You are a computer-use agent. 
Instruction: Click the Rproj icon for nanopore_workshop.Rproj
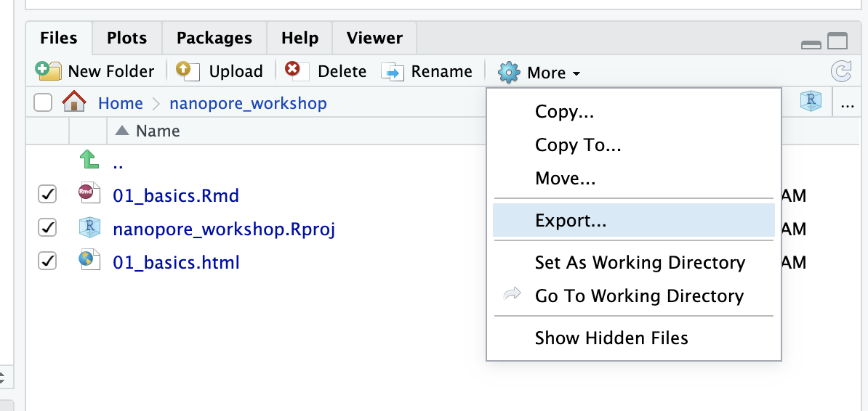pos(89,228)
